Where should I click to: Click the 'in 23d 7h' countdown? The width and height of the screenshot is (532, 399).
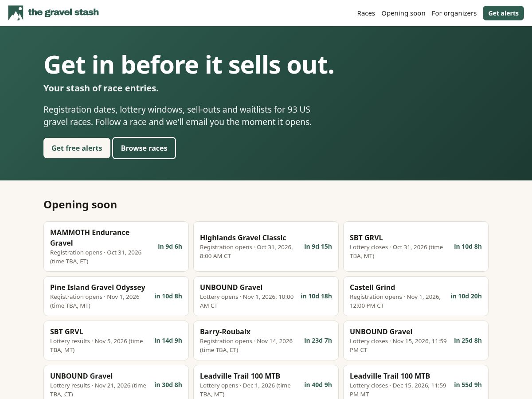point(318,340)
